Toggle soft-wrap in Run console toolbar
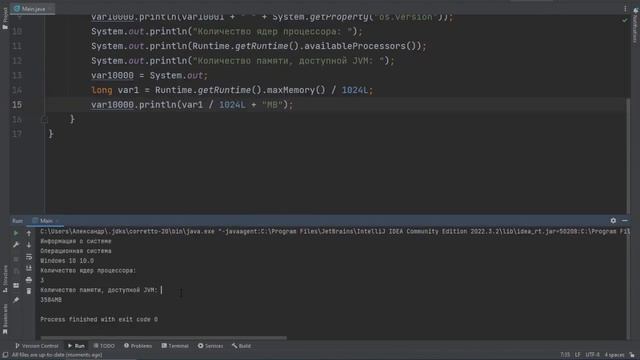The width and height of the screenshot is (640, 360). point(29,256)
